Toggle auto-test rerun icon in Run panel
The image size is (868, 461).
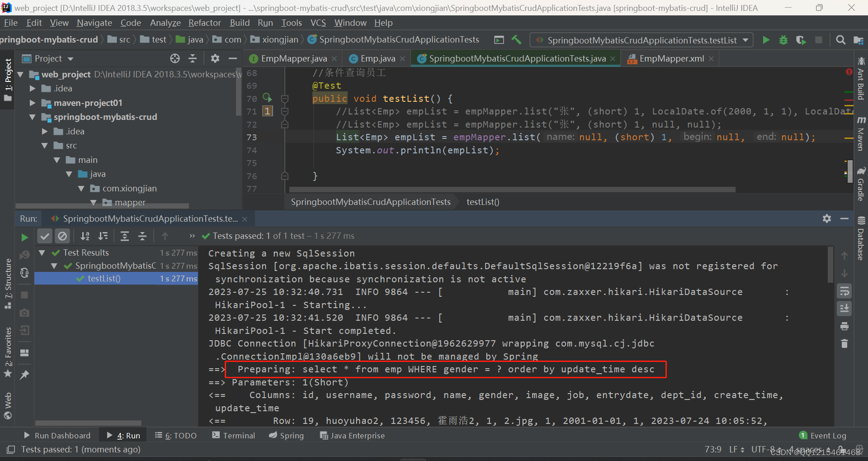click(24, 273)
